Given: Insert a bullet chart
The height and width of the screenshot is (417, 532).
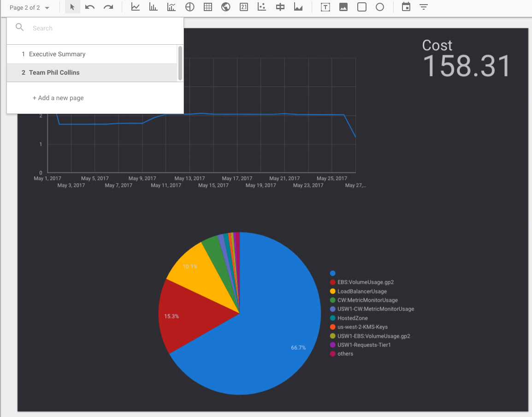Looking at the screenshot, I should (280, 7).
